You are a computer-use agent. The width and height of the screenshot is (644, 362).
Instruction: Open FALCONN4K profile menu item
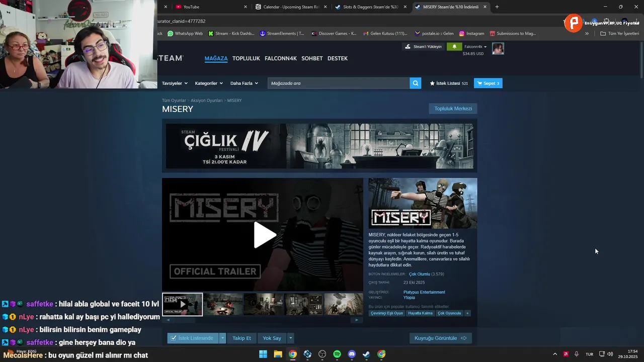(x=281, y=58)
